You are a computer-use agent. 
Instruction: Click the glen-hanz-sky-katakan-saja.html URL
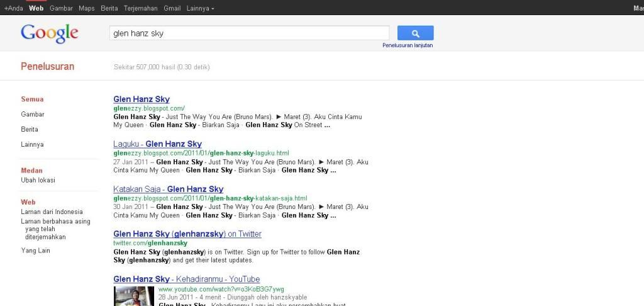[210, 198]
